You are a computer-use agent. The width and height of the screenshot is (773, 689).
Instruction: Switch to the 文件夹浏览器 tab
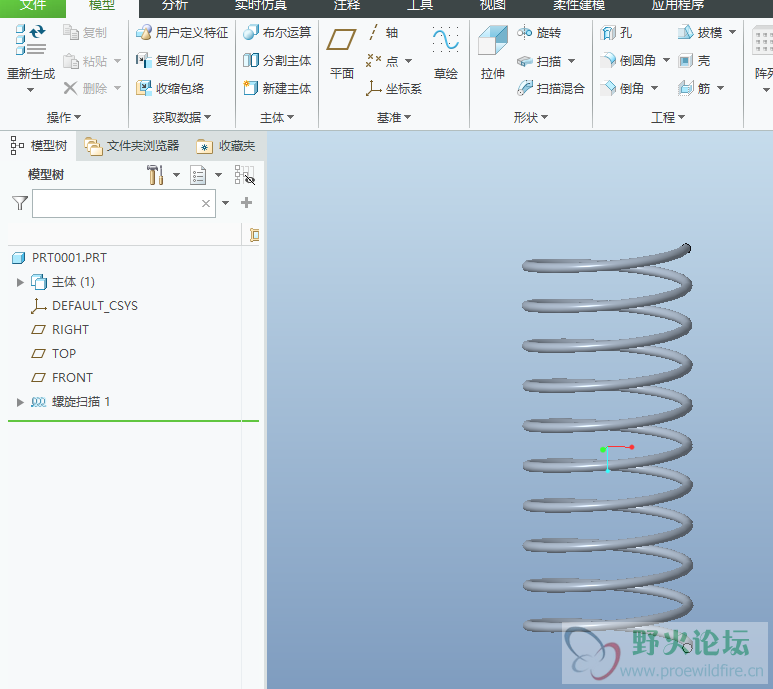132,146
